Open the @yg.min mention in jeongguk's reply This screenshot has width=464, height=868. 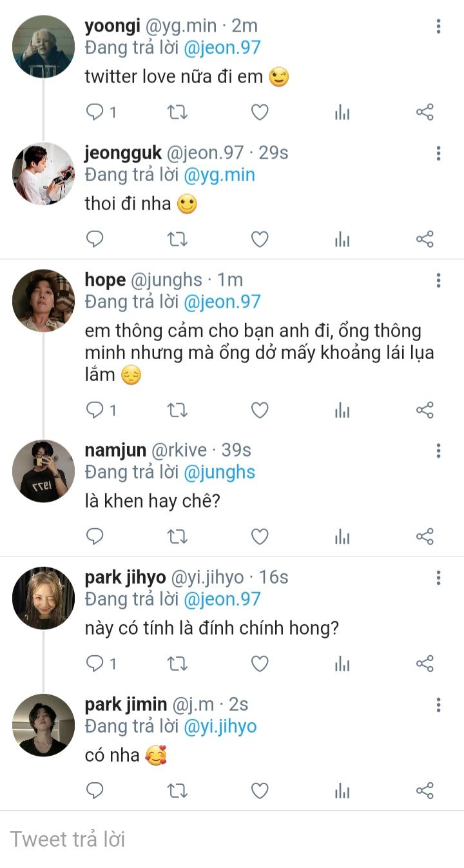(220, 175)
